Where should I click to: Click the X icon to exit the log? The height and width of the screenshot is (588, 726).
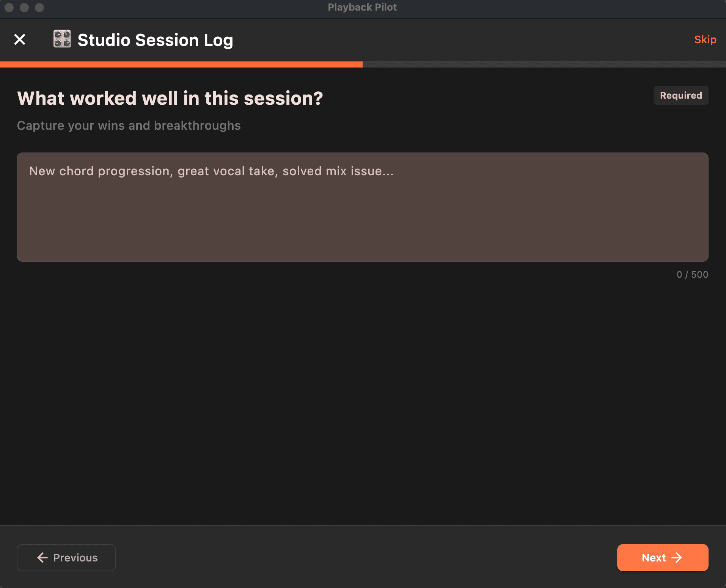[20, 39]
